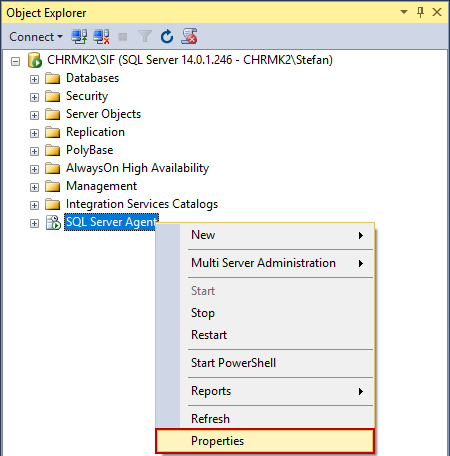
Task: Click the Stop square toolbar icon
Action: tap(123, 37)
